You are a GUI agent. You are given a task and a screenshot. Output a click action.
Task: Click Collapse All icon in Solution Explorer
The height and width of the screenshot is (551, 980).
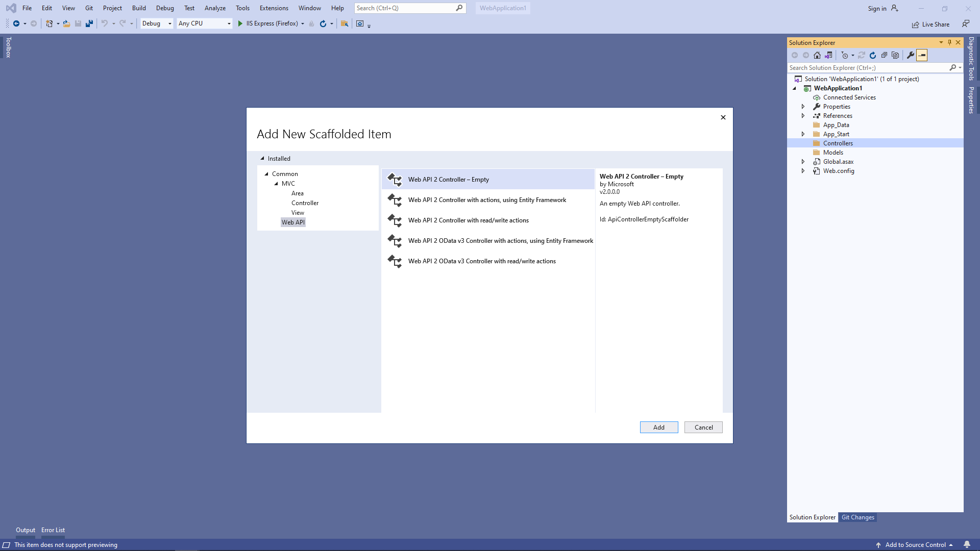pos(884,55)
